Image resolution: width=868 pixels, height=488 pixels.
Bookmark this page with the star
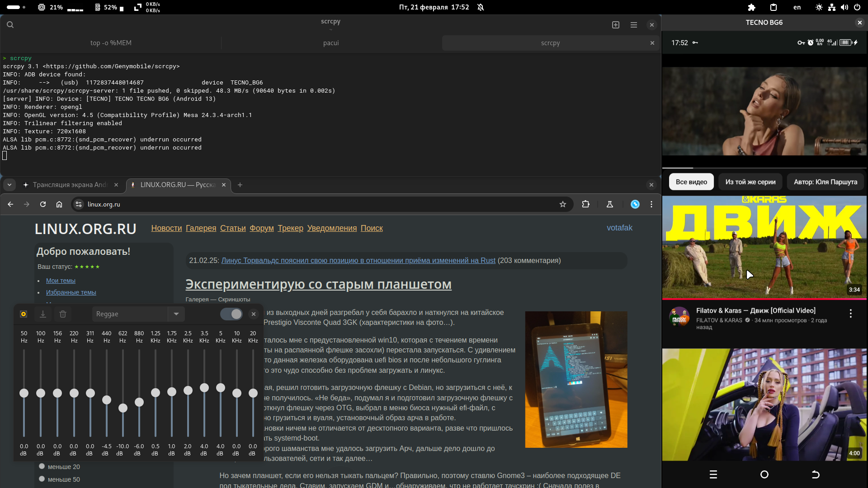(563, 204)
